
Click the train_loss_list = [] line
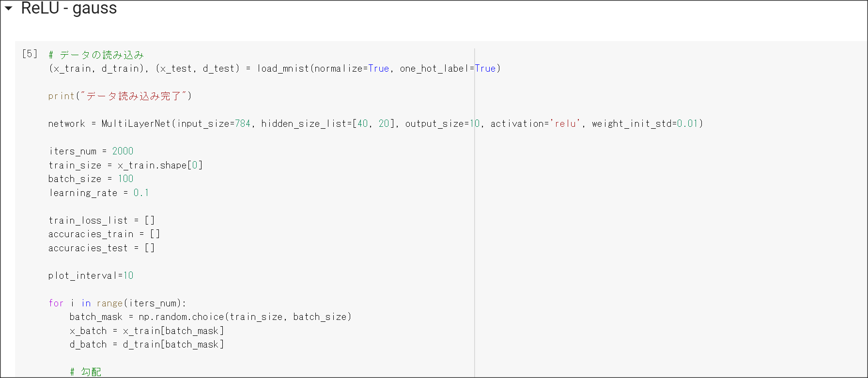coord(102,221)
